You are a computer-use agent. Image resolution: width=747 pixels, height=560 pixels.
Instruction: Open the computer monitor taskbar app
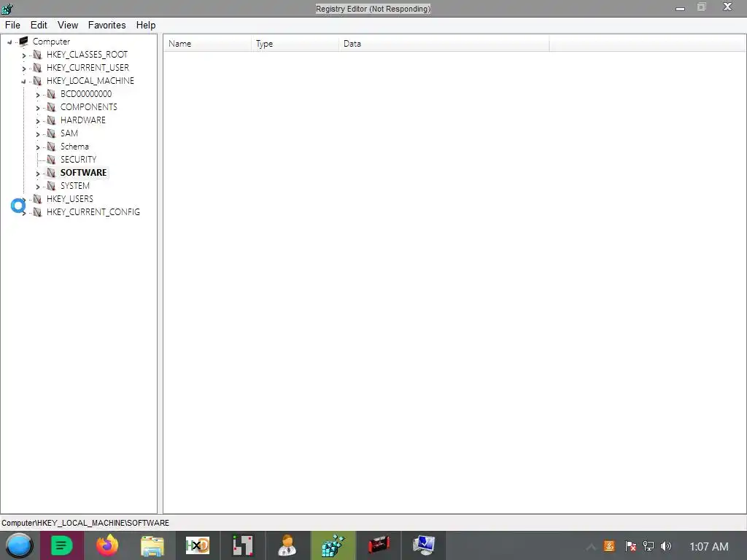424,545
